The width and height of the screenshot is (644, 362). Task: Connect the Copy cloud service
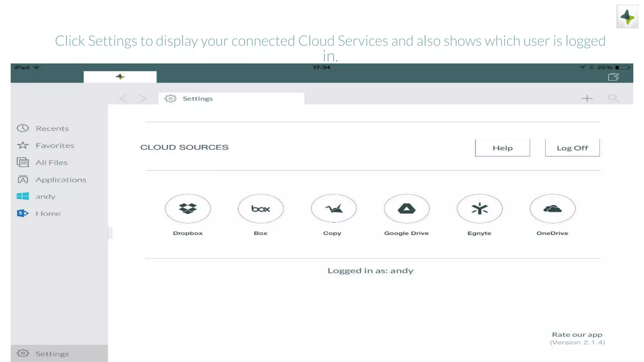334,209
